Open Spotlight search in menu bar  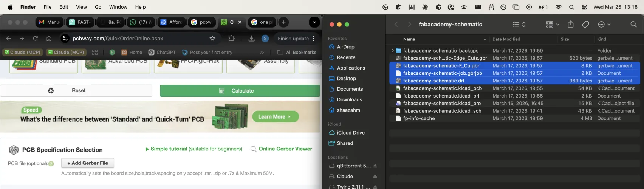point(571,7)
